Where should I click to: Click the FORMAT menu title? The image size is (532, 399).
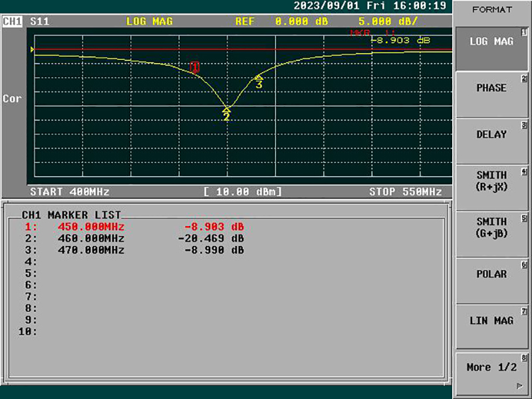492,9
